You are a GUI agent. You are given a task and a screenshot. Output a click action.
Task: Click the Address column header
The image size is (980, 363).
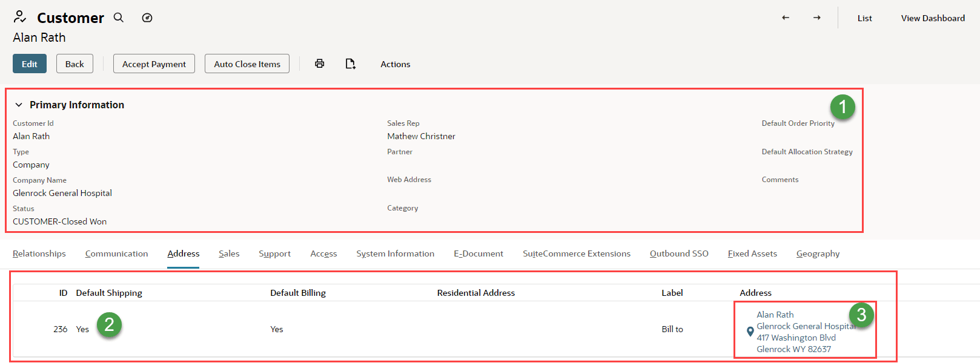[x=755, y=293]
